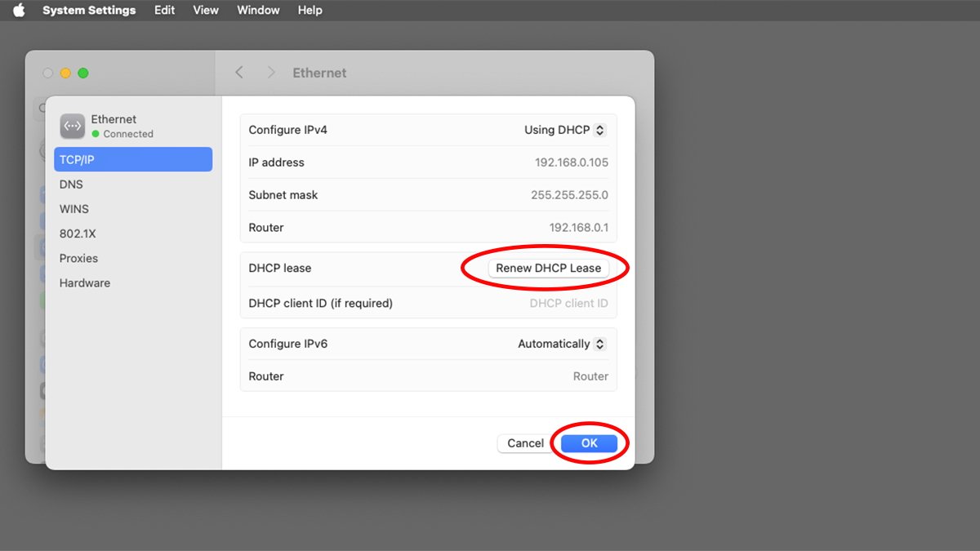Screen dimensions: 980x551
Task: Confirm with the OK button
Action: click(589, 443)
